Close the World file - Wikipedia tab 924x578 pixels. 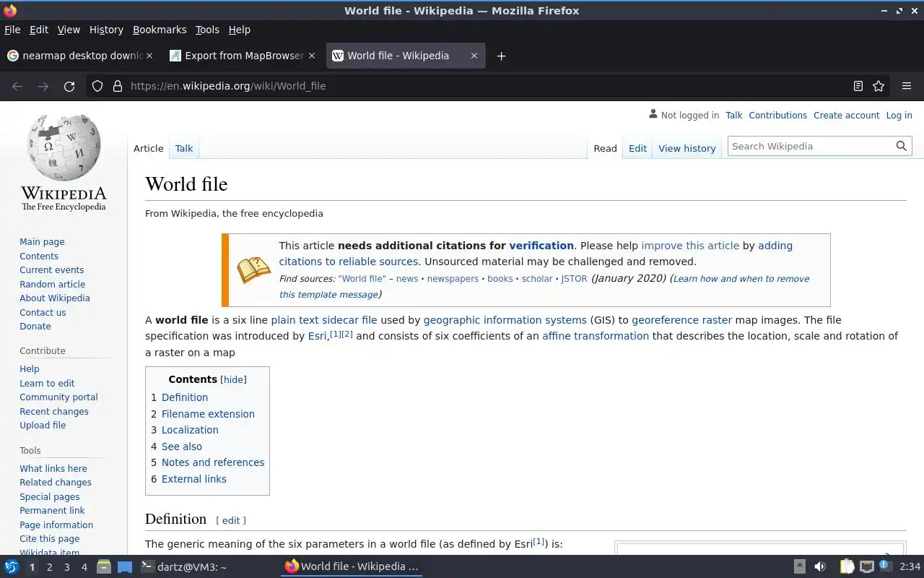click(474, 56)
